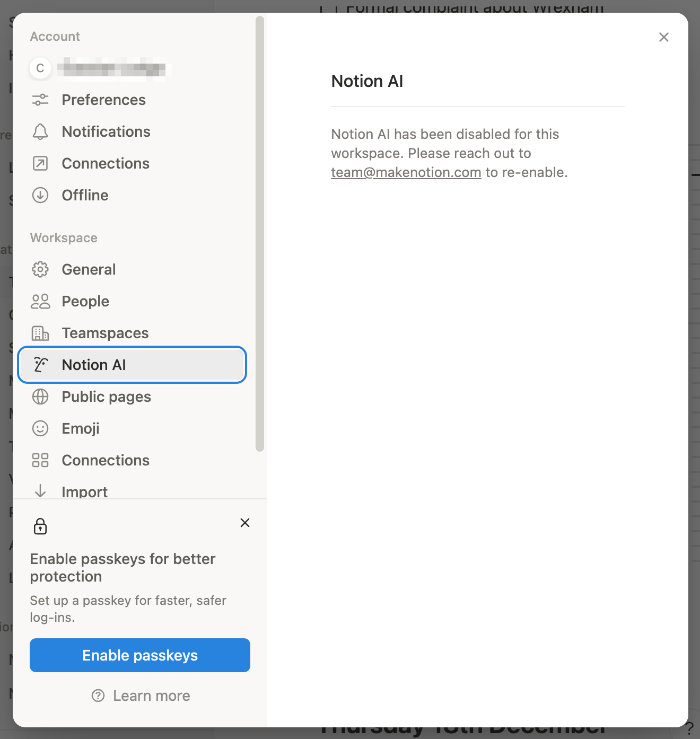Click the account avatar with letter C

(40, 68)
